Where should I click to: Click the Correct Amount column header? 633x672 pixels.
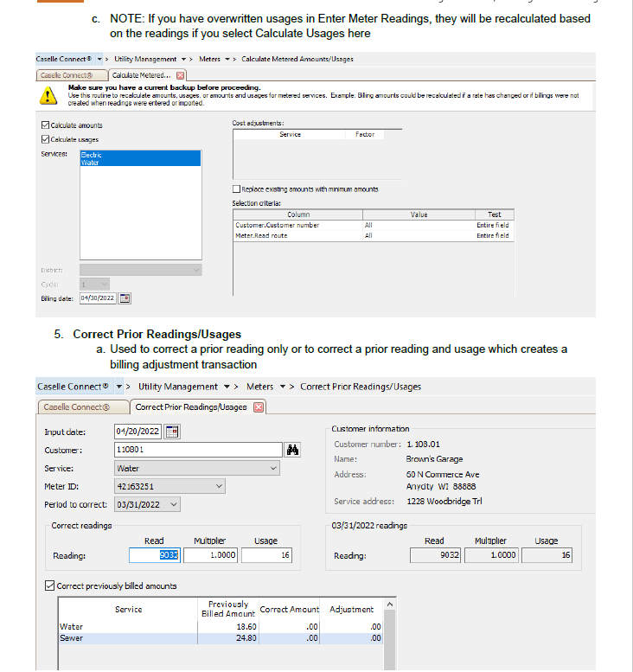coord(290,609)
